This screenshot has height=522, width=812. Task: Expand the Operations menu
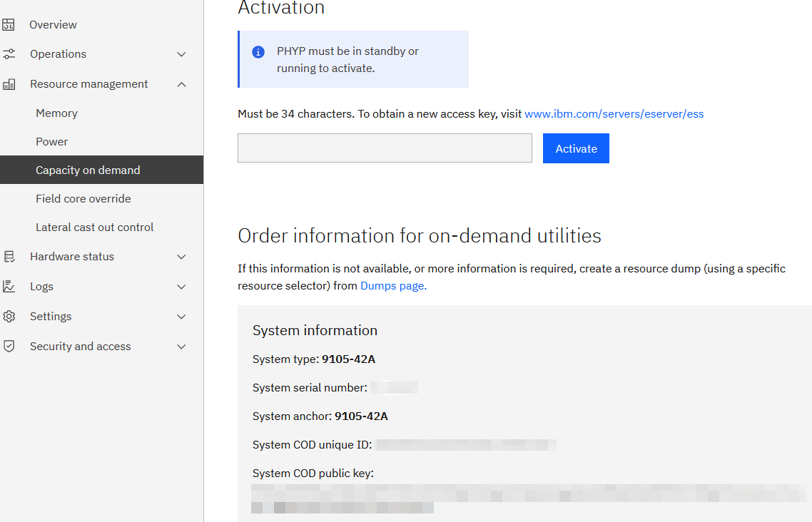pyautogui.click(x=181, y=53)
